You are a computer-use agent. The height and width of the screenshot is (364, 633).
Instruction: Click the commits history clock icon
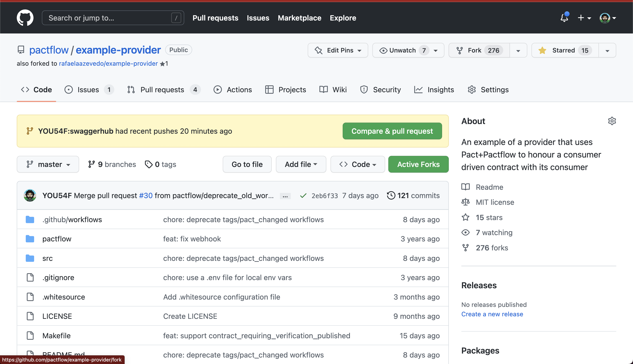click(x=391, y=196)
